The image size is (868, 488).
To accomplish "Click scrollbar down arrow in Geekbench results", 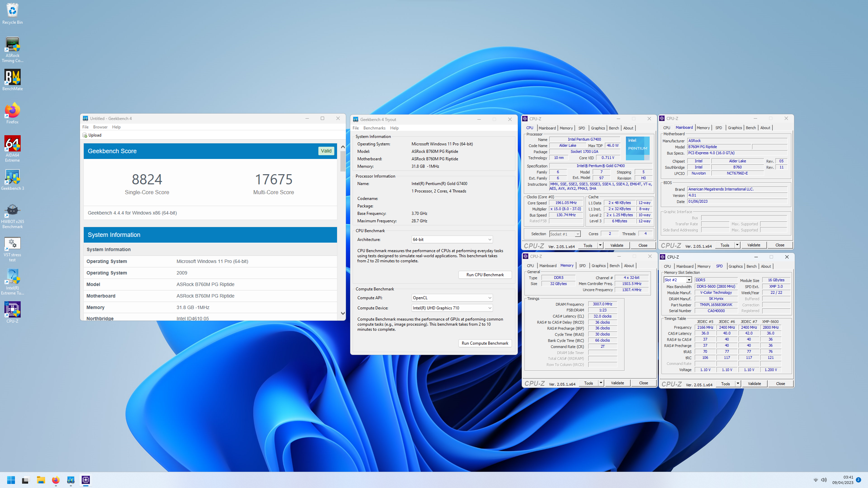I will point(343,313).
